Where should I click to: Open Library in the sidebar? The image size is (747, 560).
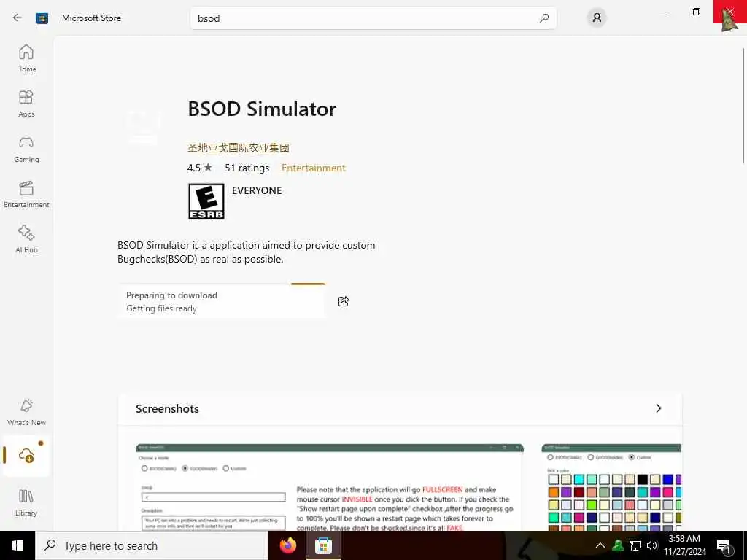(26, 503)
